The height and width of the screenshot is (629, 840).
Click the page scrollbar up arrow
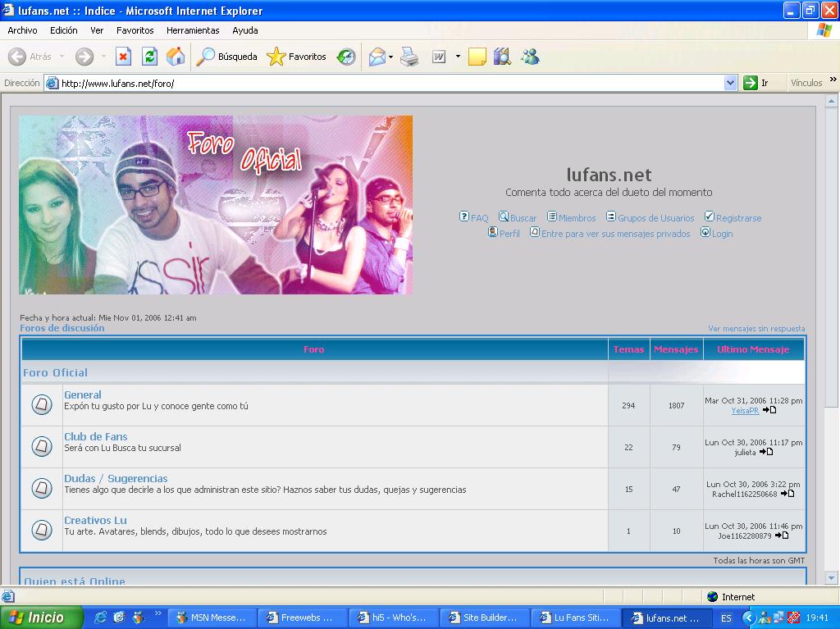[831, 101]
